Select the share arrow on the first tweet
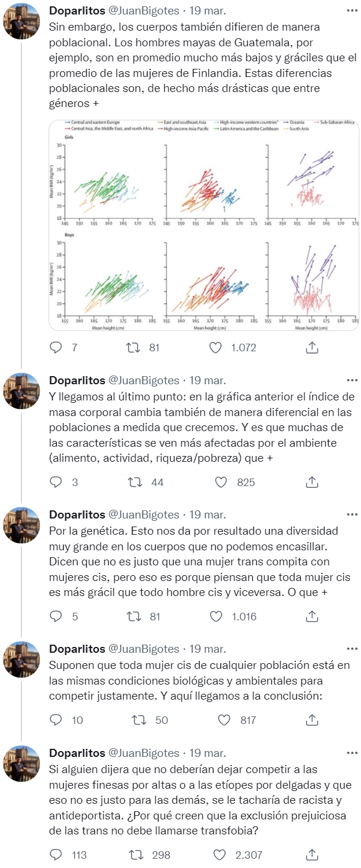The image size is (361, 868). (312, 347)
